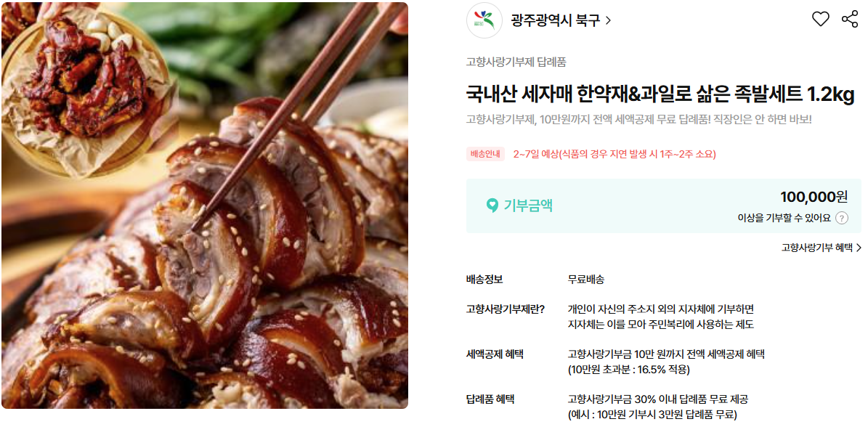This screenshot has height=427, width=868.
Task: Click the 100,000원 donation amount
Action: 814,197
